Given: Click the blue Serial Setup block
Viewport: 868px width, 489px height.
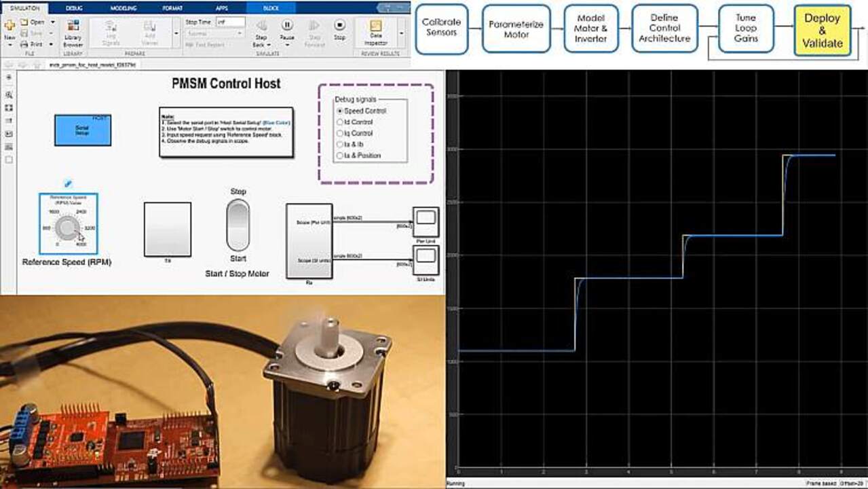Looking at the screenshot, I should coord(83,130).
